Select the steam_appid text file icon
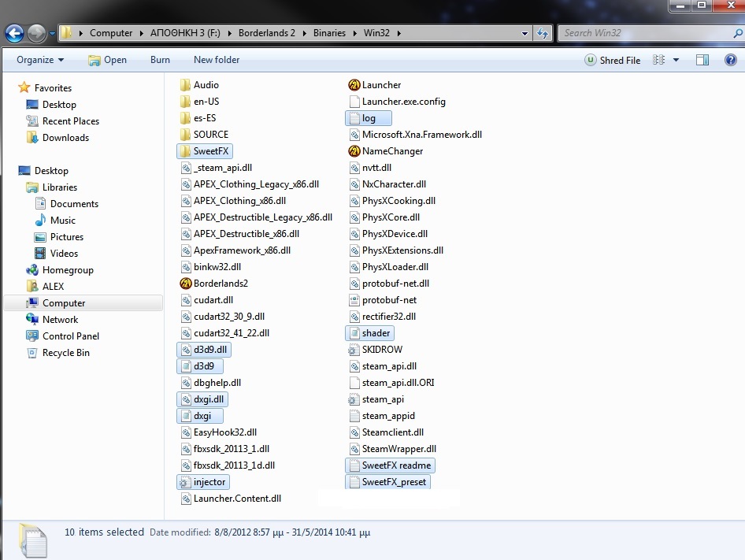 pos(354,416)
